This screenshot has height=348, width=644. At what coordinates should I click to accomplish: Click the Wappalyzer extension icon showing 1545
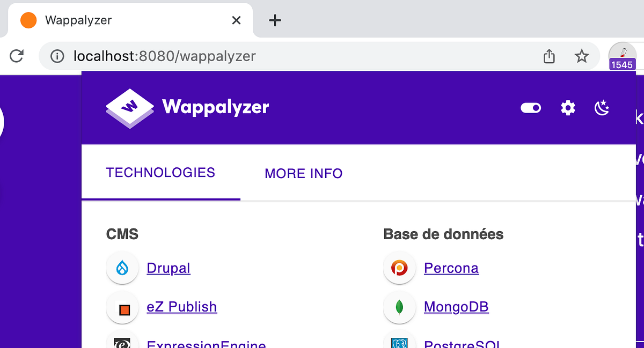tap(622, 55)
